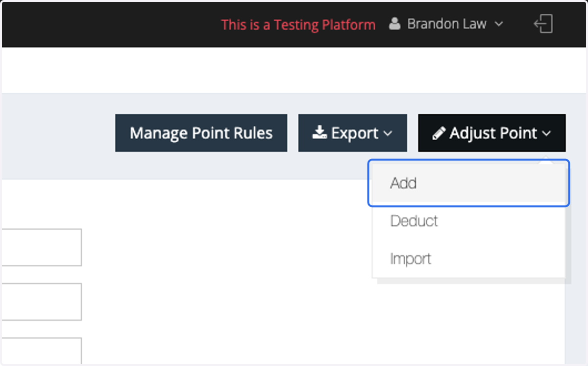Click the user avatar icon beside Brandon Law

pyautogui.click(x=395, y=24)
